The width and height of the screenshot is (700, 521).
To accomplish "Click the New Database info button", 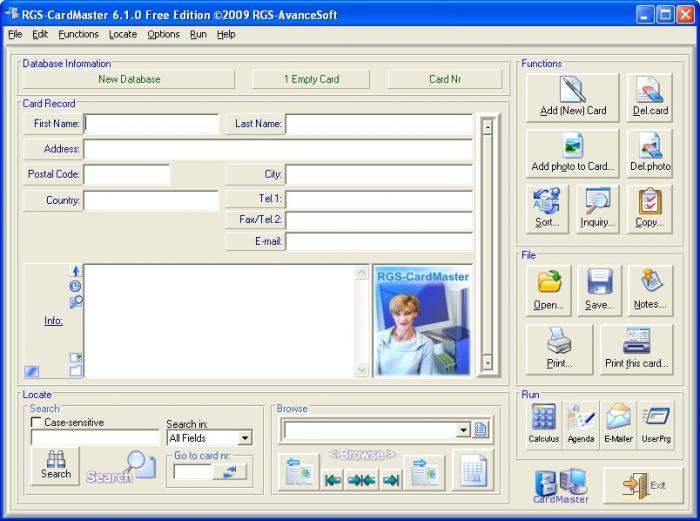I will pos(129,79).
